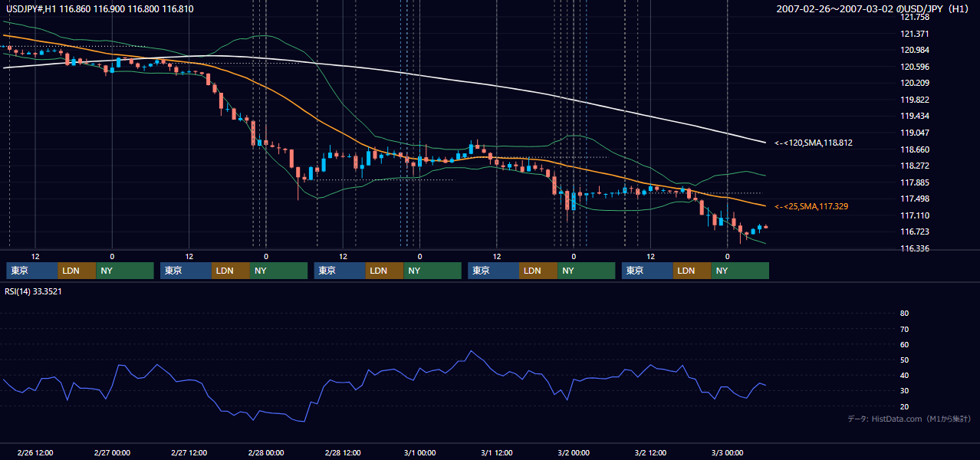Click price axis value 121.758
The image size is (980, 460).
click(914, 17)
